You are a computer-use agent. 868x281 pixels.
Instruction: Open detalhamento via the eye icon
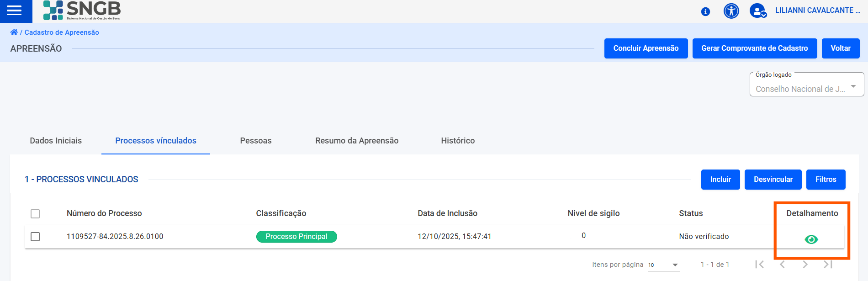[x=811, y=239]
